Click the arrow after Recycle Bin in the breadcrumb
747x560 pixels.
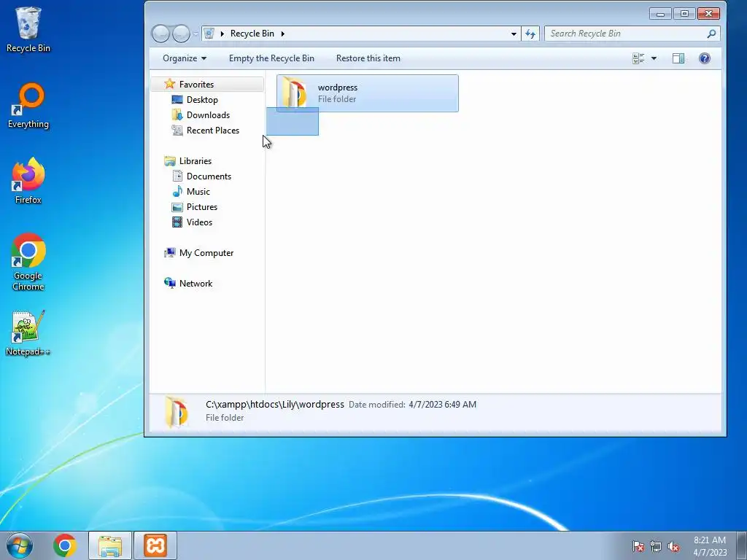click(x=282, y=34)
